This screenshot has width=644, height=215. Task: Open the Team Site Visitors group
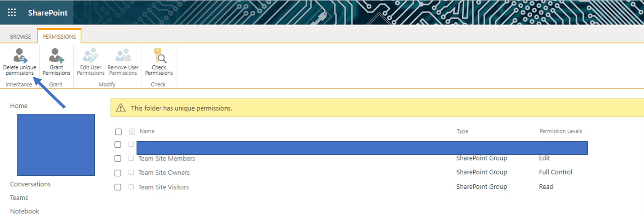(x=164, y=187)
